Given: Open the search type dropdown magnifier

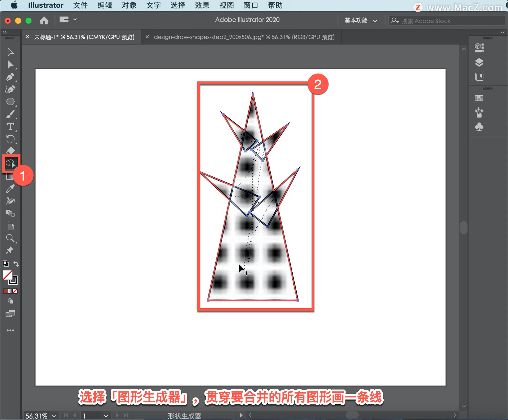Looking at the screenshot, I should pos(394,20).
